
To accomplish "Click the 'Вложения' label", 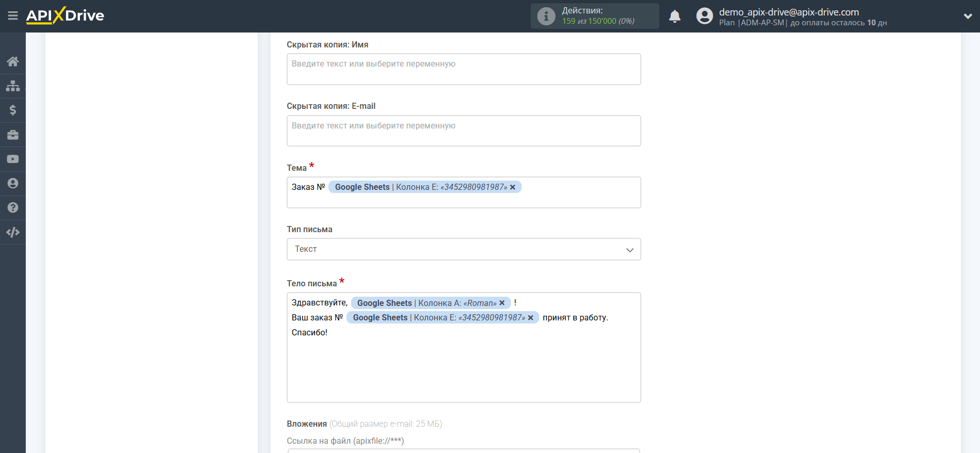I will click(x=307, y=424).
